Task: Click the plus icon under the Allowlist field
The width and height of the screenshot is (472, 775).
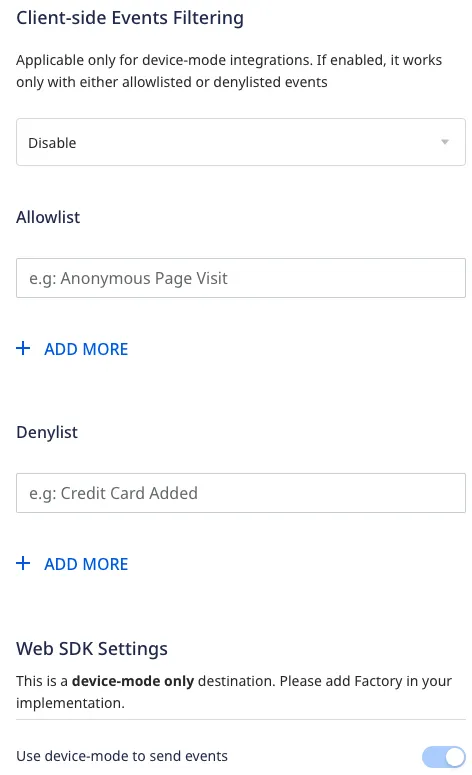Action: click(x=23, y=348)
